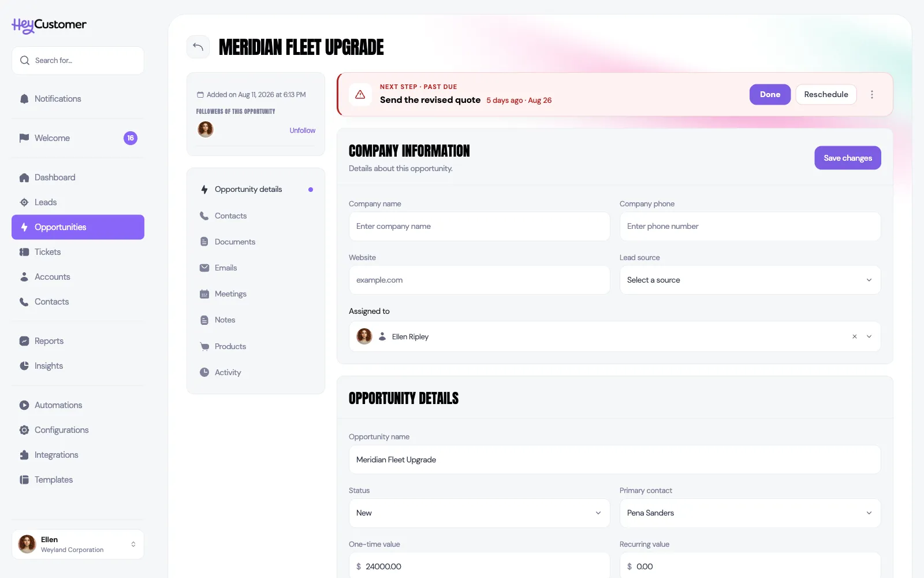
Task: Click the Company name input field
Action: pyautogui.click(x=479, y=226)
